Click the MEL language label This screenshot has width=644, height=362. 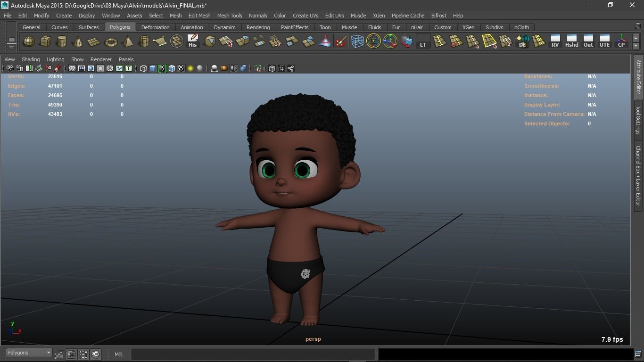click(x=119, y=354)
